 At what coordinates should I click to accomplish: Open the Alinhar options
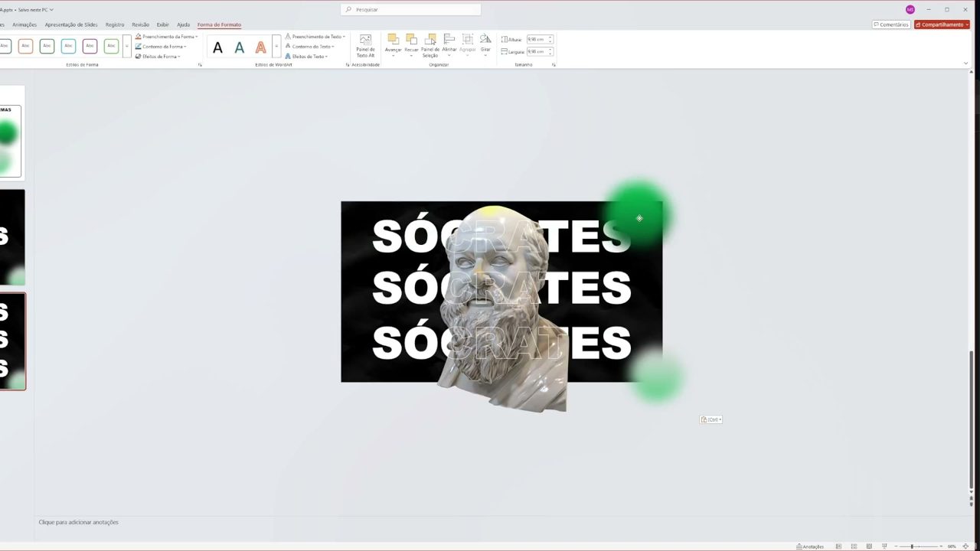449,44
